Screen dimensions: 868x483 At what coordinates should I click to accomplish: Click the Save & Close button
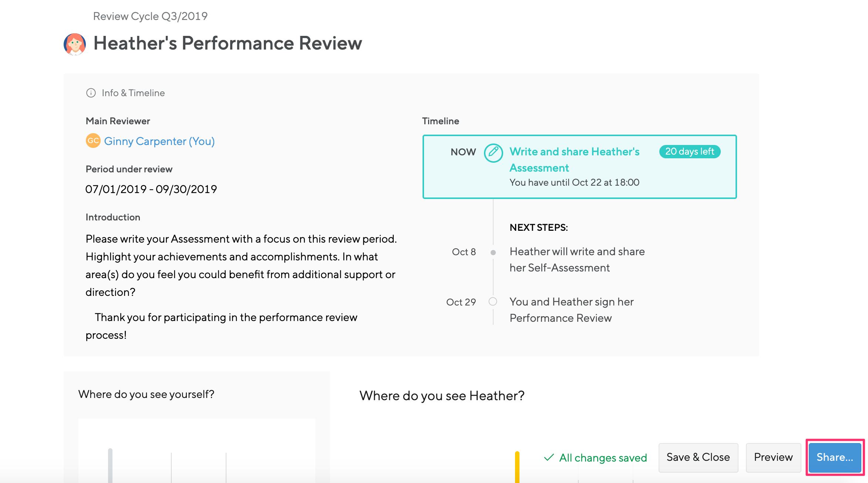(x=698, y=457)
